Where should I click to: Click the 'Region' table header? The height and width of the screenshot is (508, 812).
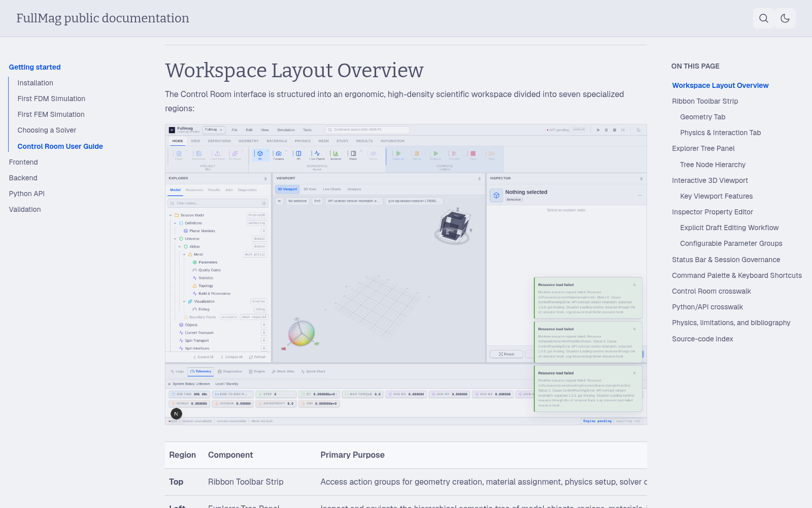[x=182, y=455]
